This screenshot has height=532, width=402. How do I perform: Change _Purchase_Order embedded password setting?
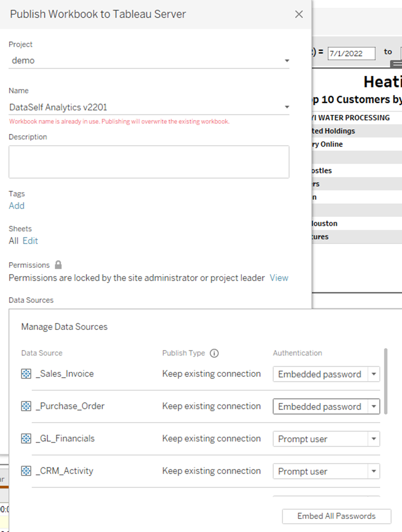click(374, 406)
